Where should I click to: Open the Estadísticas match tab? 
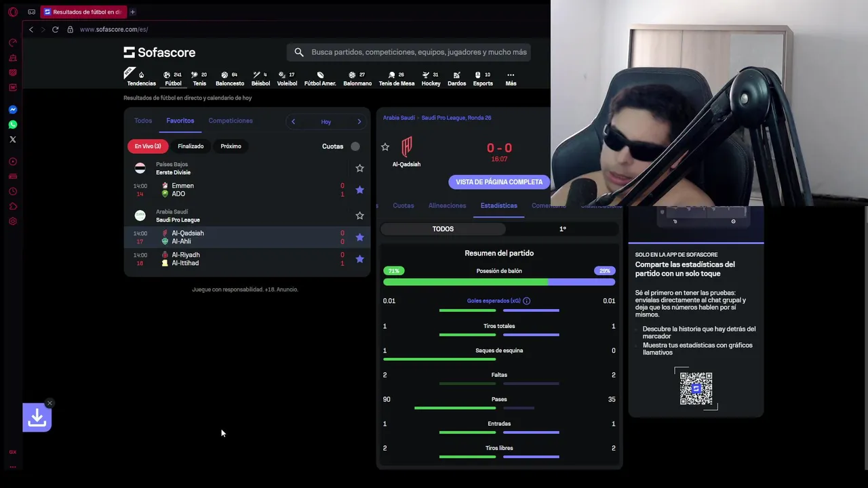[498, 205]
